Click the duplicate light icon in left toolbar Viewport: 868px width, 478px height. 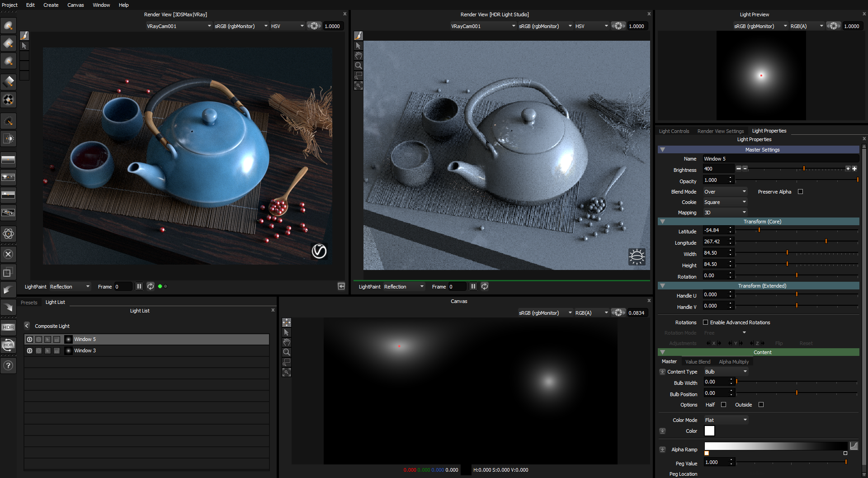(x=8, y=273)
